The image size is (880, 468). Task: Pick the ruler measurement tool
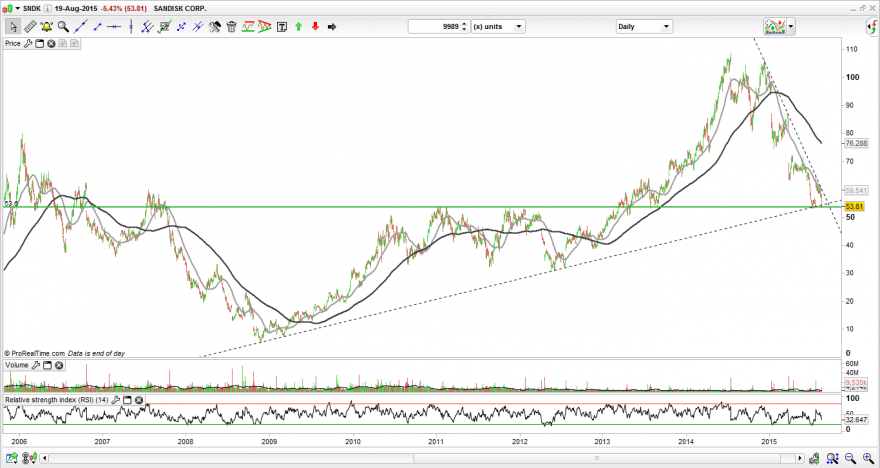pyautogui.click(x=30, y=26)
